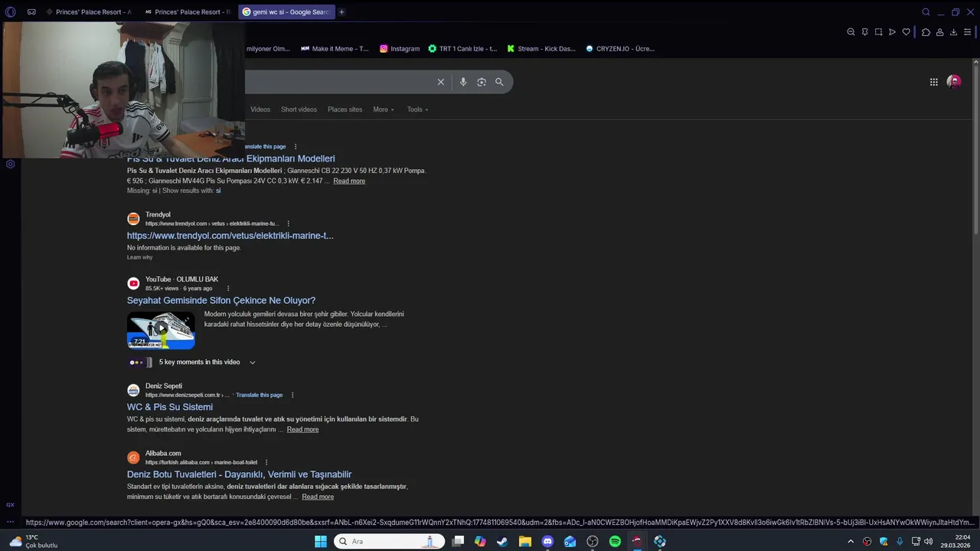Image resolution: width=980 pixels, height=551 pixels.
Task: Open more options for Trendyol result
Action: click(288, 223)
